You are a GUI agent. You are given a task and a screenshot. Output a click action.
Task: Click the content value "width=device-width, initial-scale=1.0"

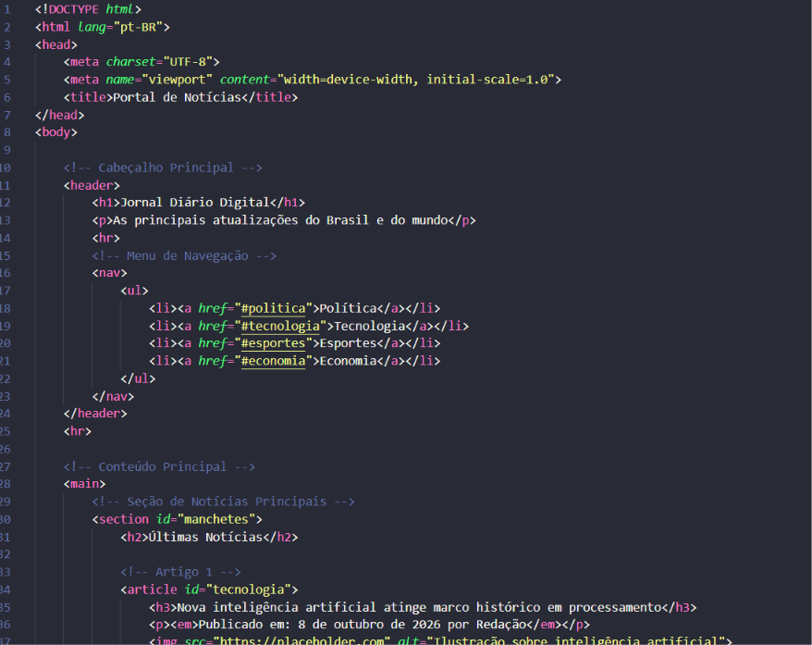coord(416,80)
